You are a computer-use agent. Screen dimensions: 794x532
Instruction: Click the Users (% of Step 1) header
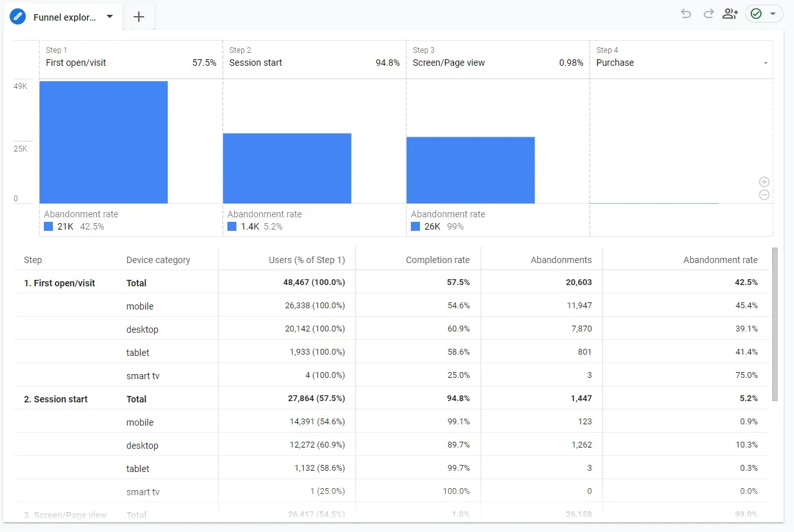click(307, 260)
